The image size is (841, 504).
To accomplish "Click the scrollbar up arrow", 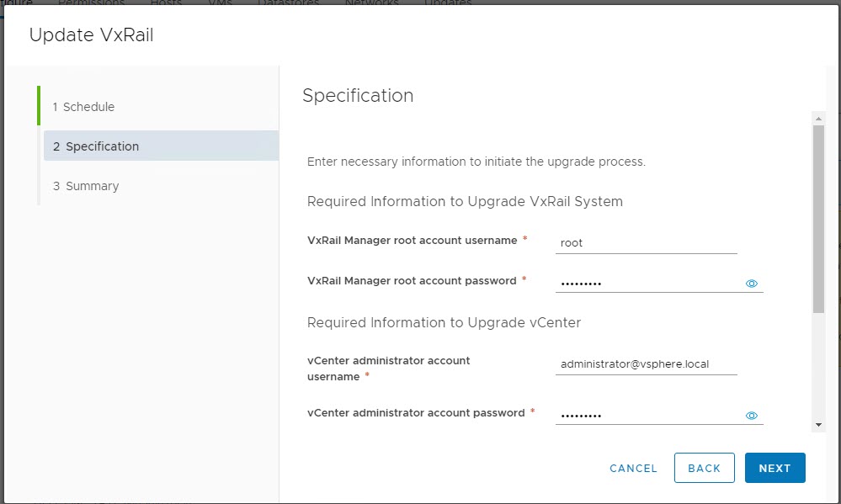I will tap(818, 119).
